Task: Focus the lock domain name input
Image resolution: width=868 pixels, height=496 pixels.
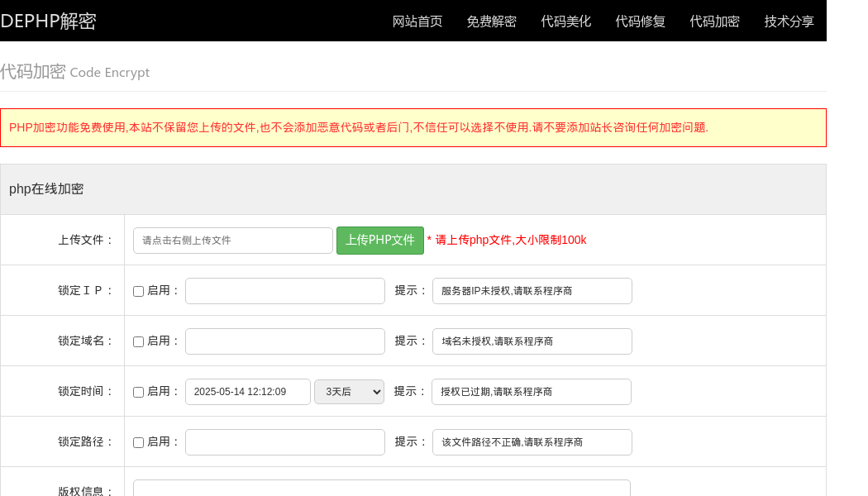Action: point(285,341)
